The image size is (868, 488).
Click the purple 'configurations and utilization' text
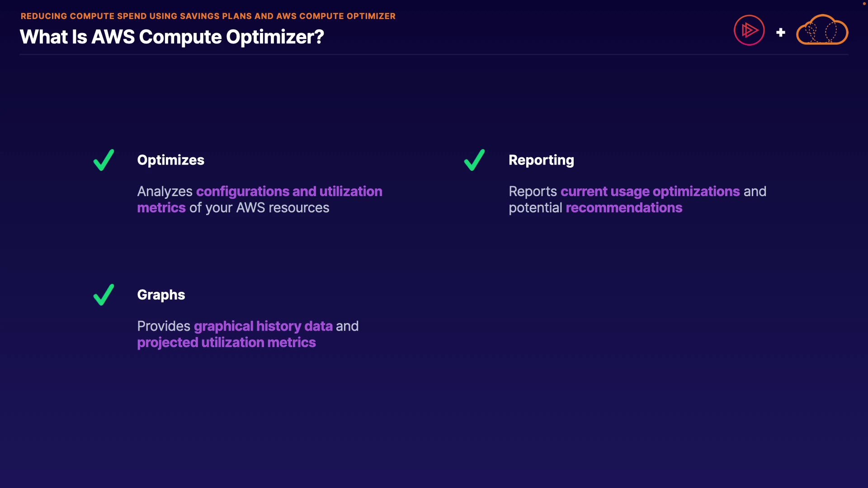pos(289,191)
